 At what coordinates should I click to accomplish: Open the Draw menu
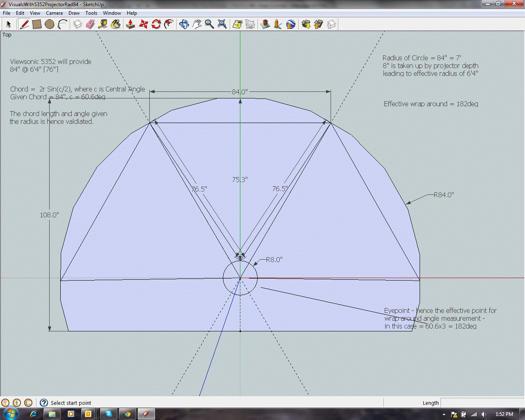74,13
